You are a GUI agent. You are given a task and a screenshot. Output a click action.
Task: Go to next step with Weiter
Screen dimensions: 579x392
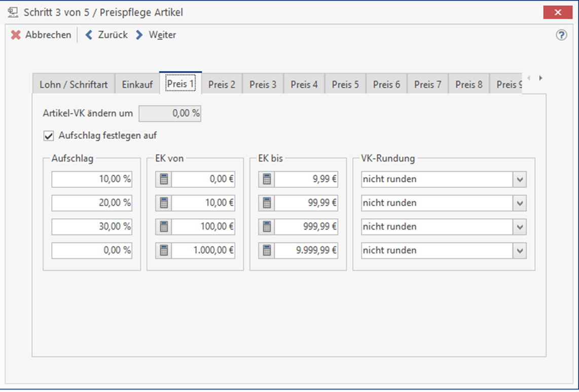(156, 35)
